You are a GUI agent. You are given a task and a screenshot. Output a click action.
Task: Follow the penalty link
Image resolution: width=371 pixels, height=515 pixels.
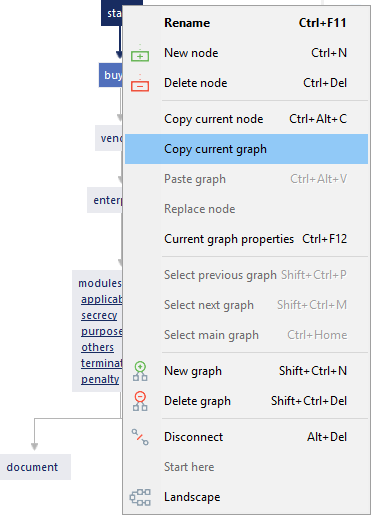coord(100,379)
